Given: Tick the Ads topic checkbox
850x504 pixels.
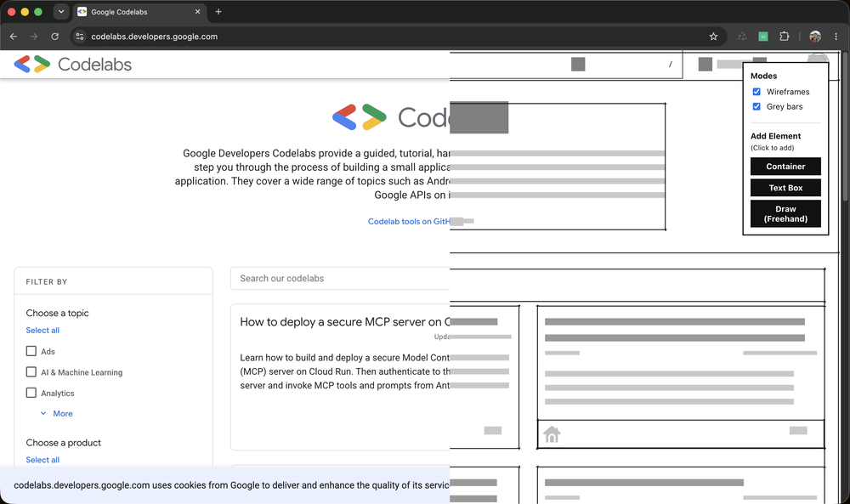Looking at the screenshot, I should [31, 351].
